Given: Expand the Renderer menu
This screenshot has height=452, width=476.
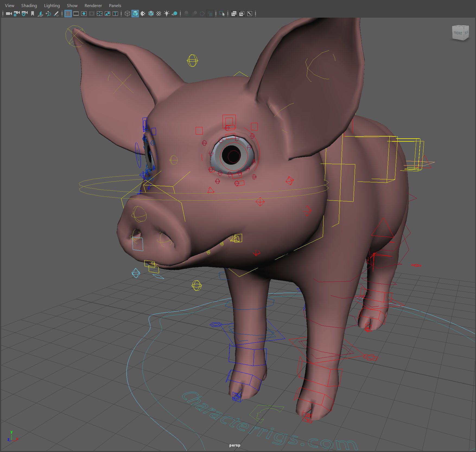Looking at the screenshot, I should [x=93, y=5].
